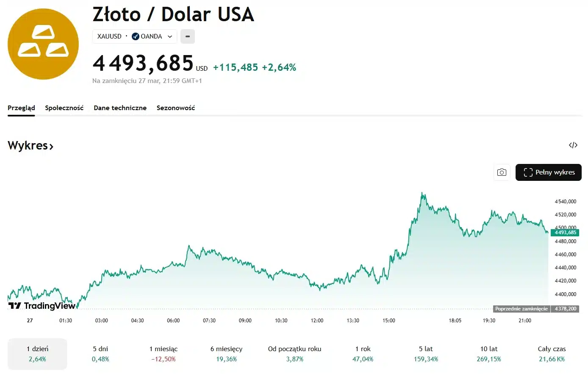Open the Sezonowość tab
Viewport: 588px width, 374px height.
(176, 108)
